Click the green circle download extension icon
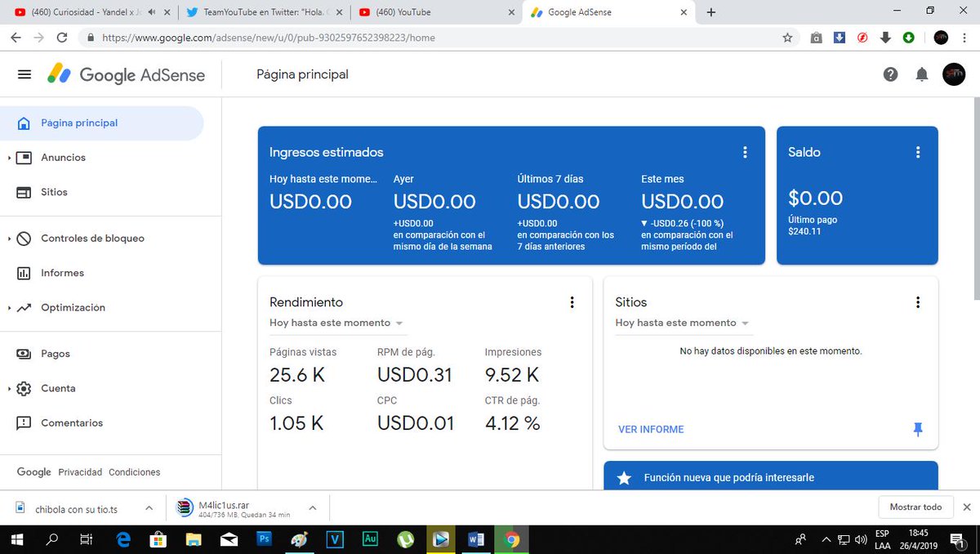980x554 pixels. tap(908, 38)
